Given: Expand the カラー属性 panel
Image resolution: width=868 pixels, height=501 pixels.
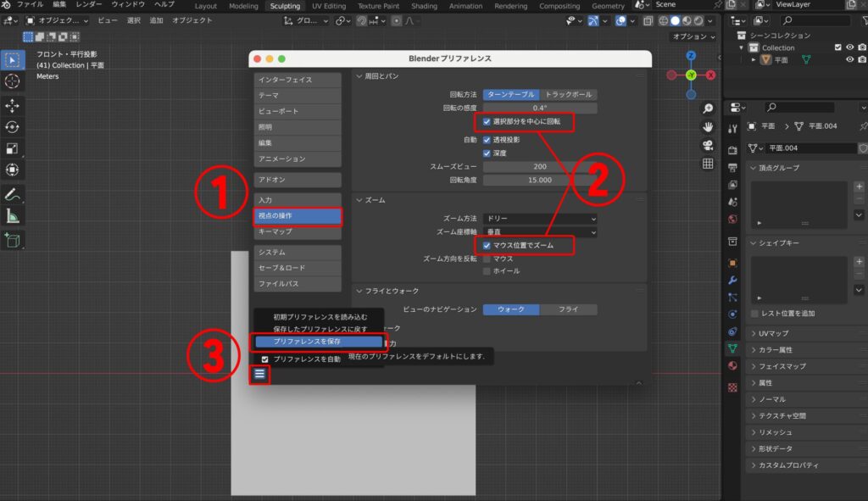Looking at the screenshot, I should coord(775,349).
